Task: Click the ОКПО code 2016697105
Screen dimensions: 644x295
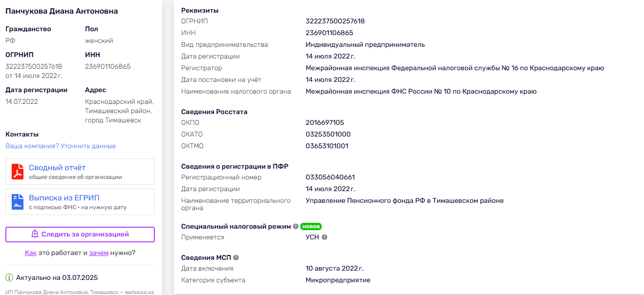Action: (x=325, y=122)
